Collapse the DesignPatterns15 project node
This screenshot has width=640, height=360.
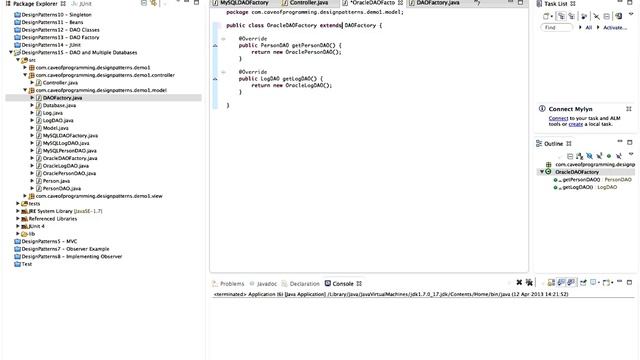click(x=11, y=53)
